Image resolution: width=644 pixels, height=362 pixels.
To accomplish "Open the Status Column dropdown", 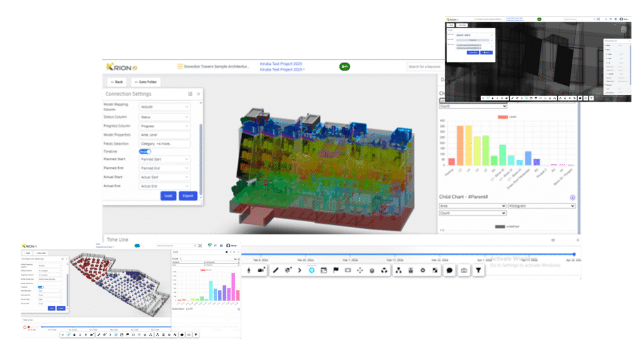I will 164,117.
